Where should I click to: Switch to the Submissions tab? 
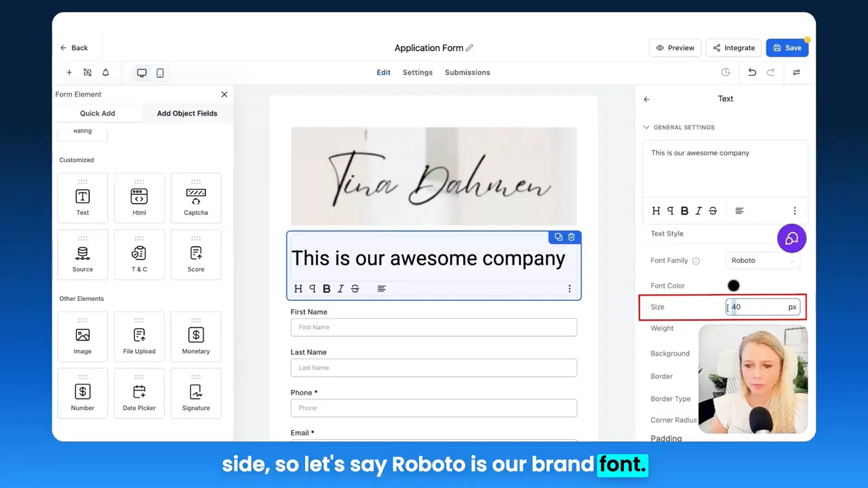[x=467, y=73]
